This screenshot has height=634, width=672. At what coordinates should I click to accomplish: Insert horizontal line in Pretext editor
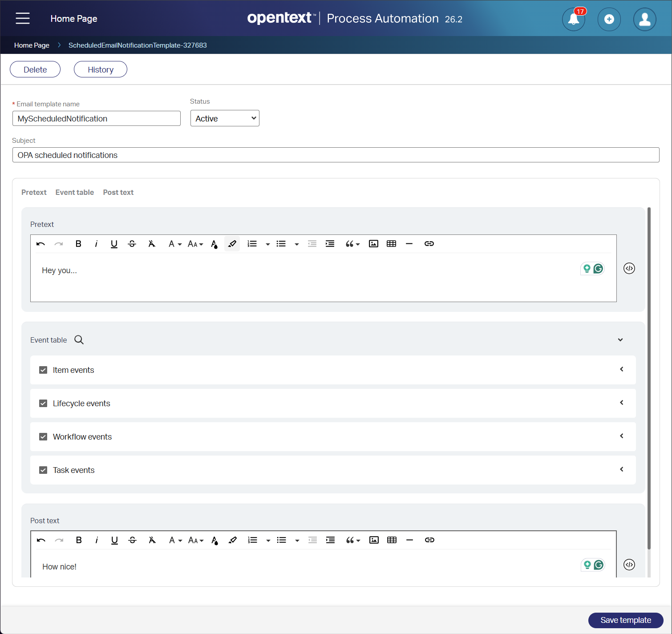pos(409,244)
